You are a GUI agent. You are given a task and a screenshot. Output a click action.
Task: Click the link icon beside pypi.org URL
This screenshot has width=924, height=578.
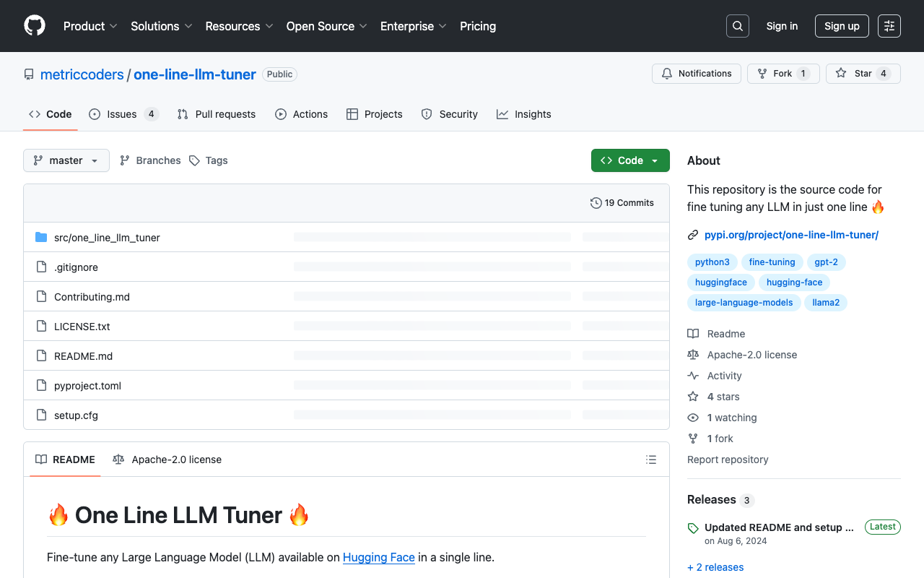coord(693,235)
